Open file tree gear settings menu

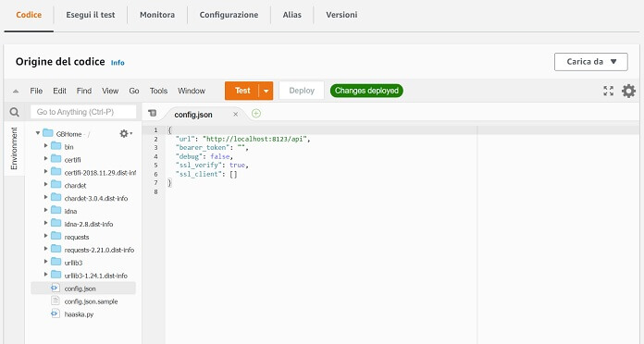[x=126, y=133]
